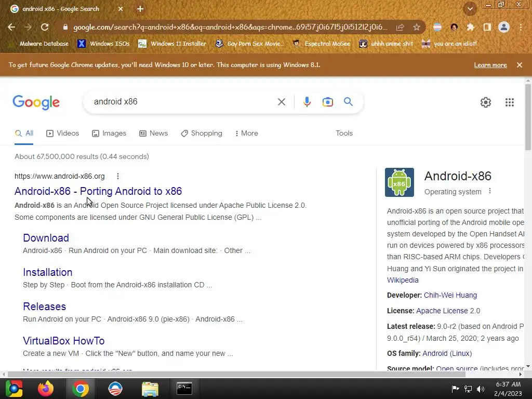Open Chrome three-dot menu
532x399 pixels.
click(521, 27)
